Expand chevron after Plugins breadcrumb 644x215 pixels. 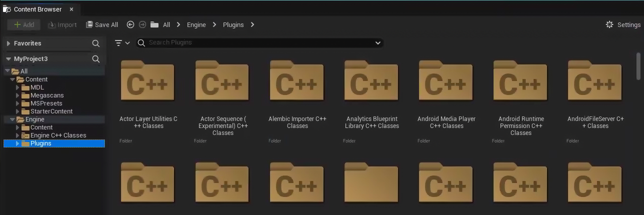(252, 24)
